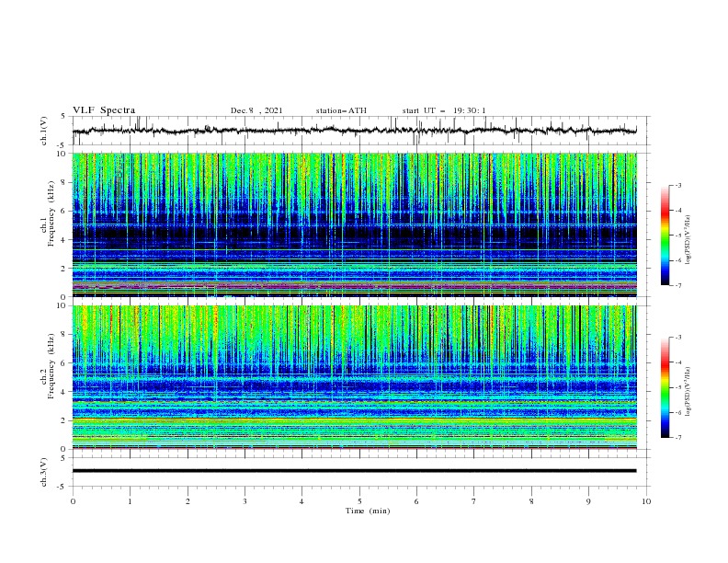Click the ch.1 PSD color scale bar
Image resolution: width=728 pixels, height=563 pixels.
665,236
